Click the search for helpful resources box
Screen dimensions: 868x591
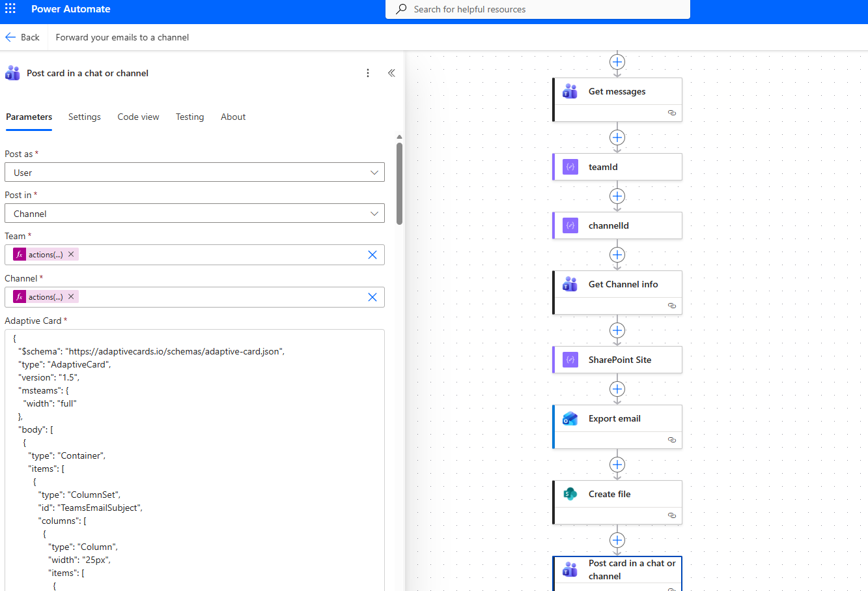(x=537, y=9)
